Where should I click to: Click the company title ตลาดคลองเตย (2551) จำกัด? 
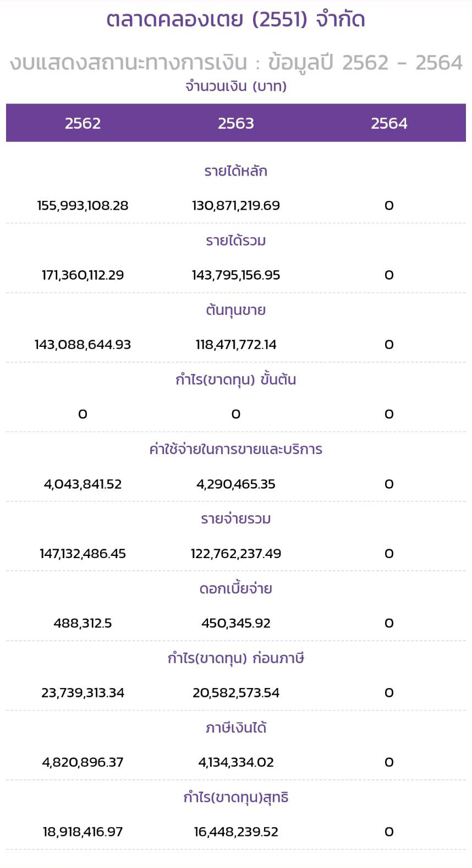[x=235, y=19]
